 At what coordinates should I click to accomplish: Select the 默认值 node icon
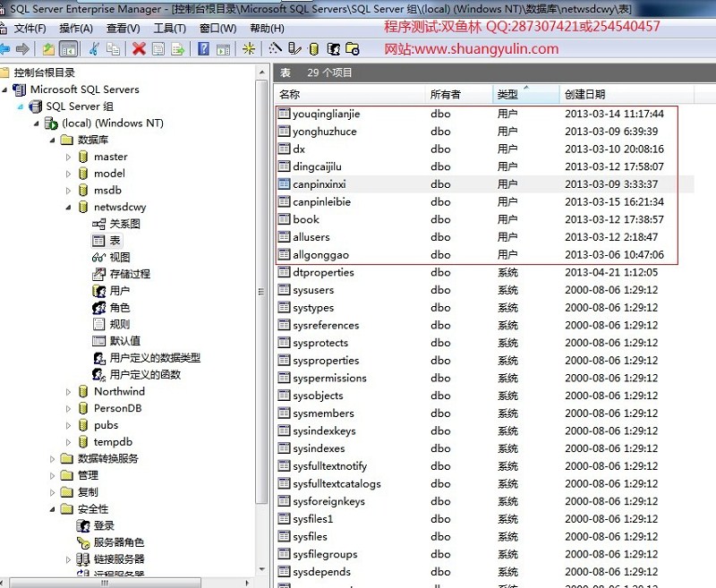tap(98, 341)
